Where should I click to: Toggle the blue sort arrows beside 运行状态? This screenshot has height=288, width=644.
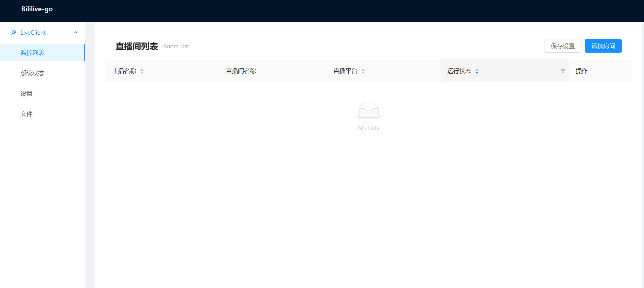click(477, 71)
